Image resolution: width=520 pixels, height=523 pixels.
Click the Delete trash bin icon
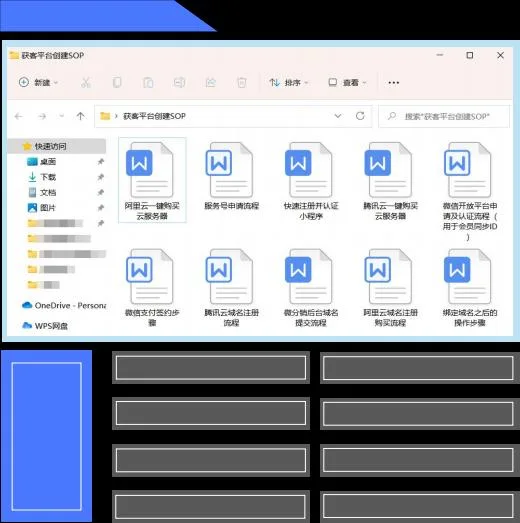pos(242,82)
